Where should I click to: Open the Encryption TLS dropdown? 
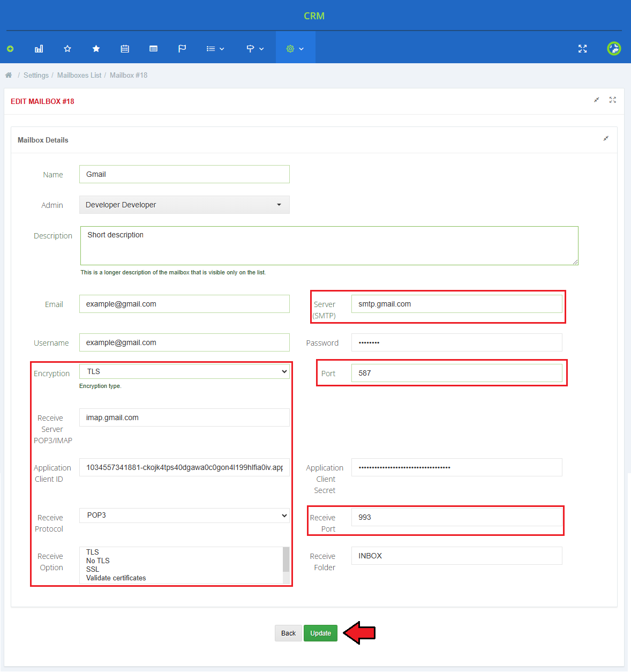tap(184, 371)
